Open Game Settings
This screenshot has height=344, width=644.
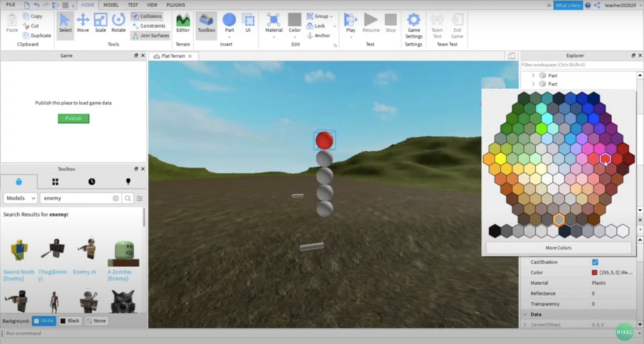pyautogui.click(x=414, y=26)
